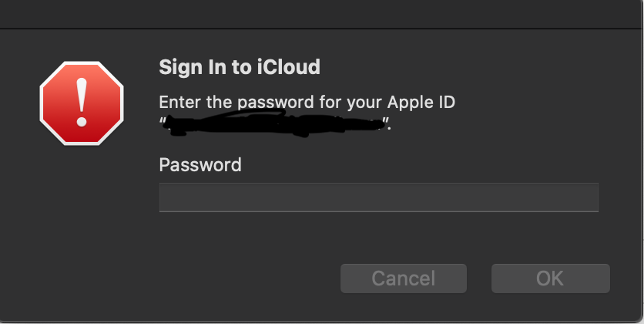Click the window title bar strip above dialog
Screen dimensions: 644x324
pos(322,14)
